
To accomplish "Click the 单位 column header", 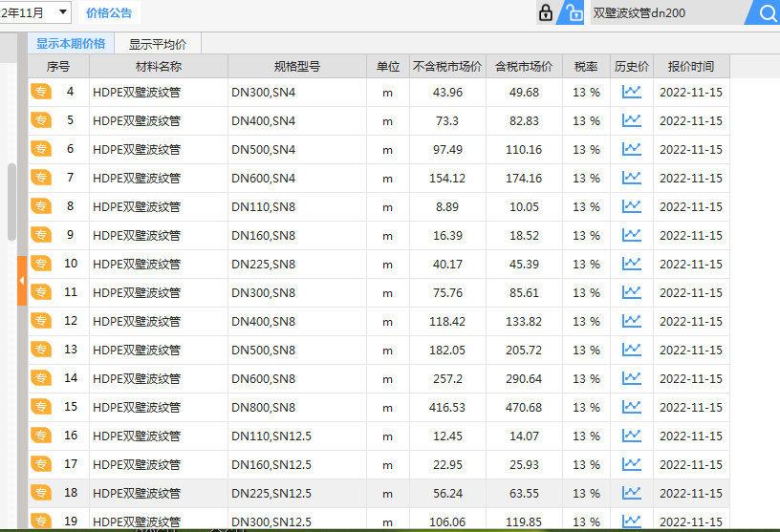I will click(388, 67).
